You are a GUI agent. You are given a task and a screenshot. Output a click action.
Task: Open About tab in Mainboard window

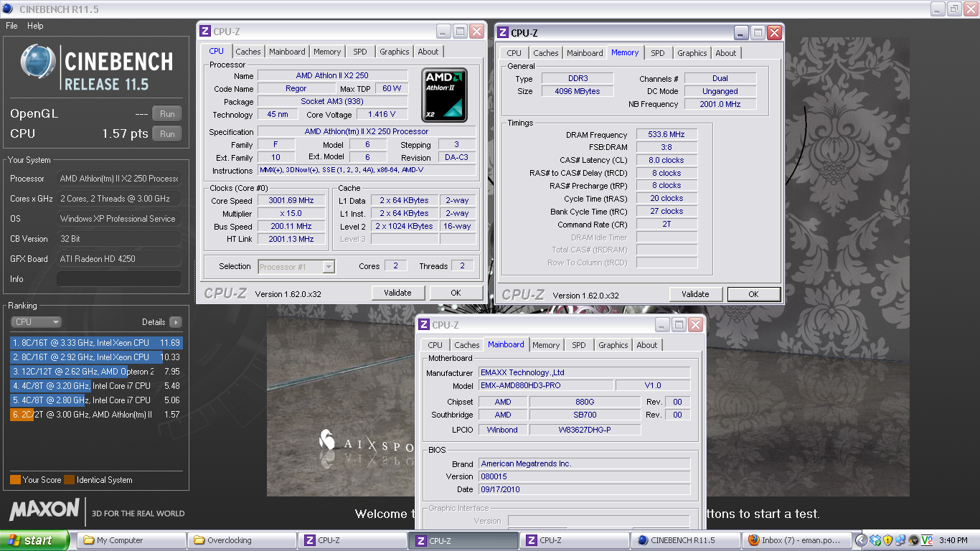(x=647, y=345)
